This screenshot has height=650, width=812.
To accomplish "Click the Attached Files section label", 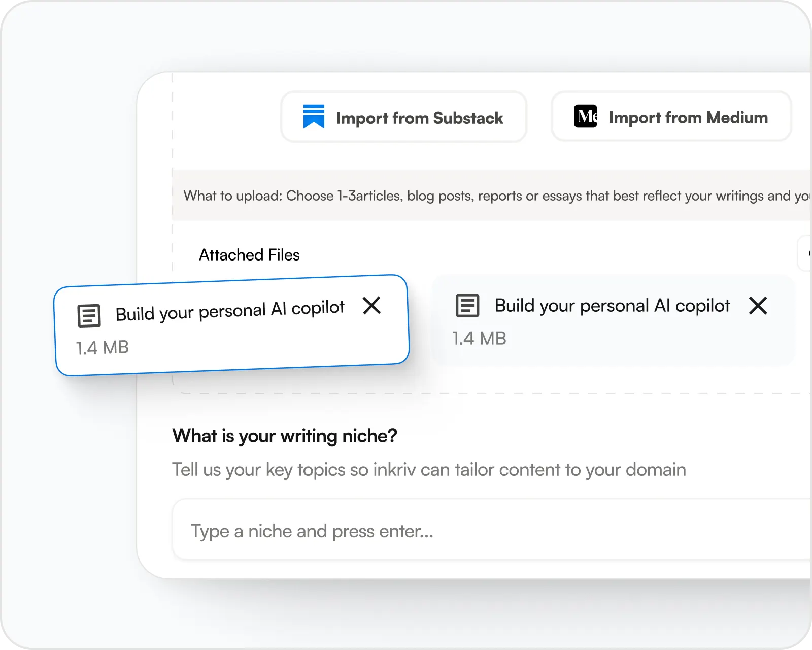I will point(249,255).
